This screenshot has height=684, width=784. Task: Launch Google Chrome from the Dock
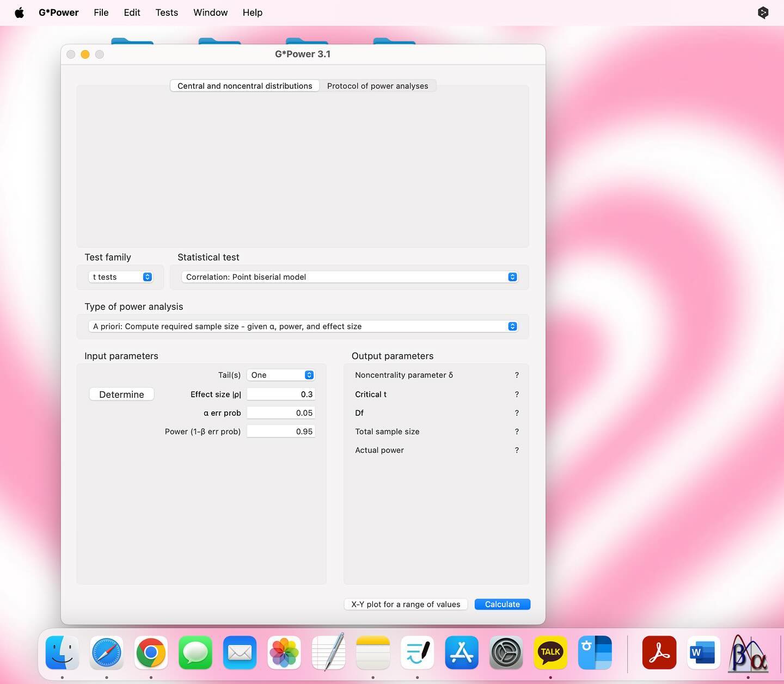151,652
